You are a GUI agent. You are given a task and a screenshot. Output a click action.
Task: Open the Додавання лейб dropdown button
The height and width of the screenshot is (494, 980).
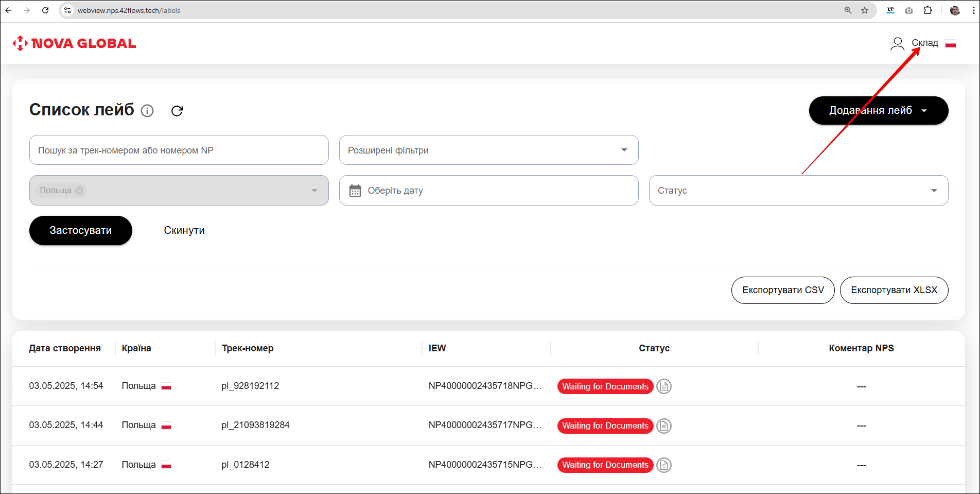[878, 110]
